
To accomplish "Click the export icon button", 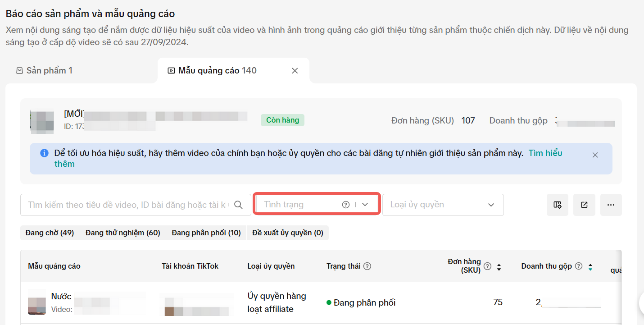I will (x=584, y=205).
